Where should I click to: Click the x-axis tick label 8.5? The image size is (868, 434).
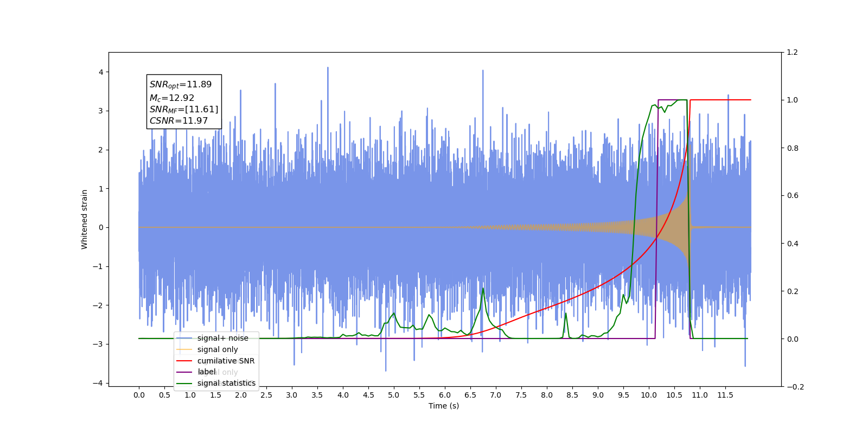572,395
